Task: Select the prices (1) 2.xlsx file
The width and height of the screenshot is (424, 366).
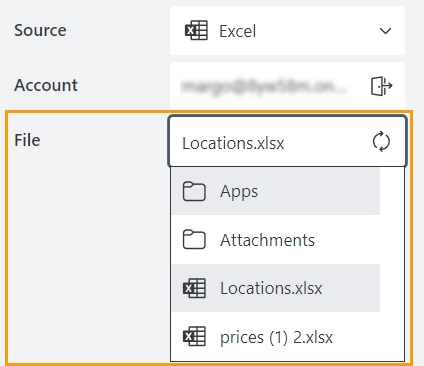Action: (x=276, y=337)
